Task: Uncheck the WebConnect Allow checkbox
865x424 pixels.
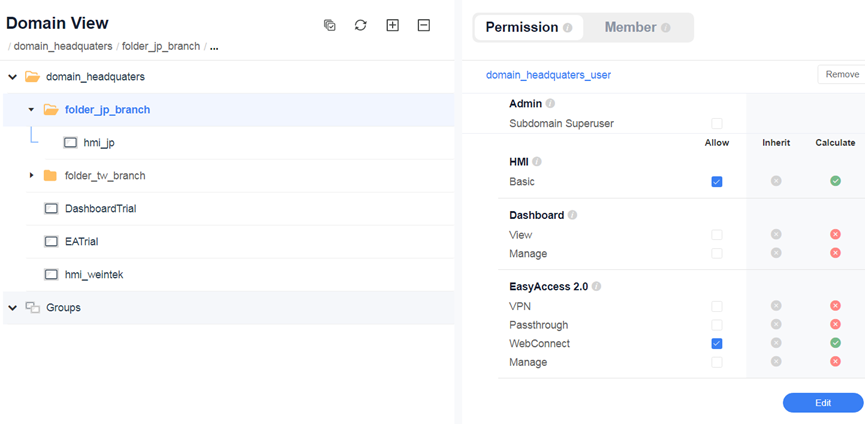Action: [x=717, y=344]
